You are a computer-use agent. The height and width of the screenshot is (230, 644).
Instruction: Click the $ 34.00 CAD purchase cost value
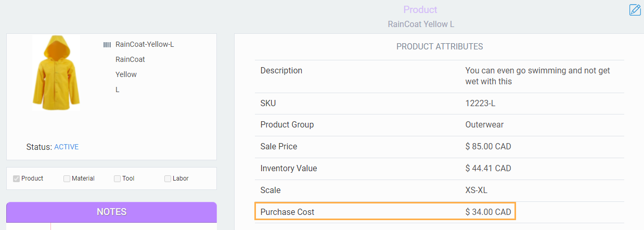click(x=488, y=212)
